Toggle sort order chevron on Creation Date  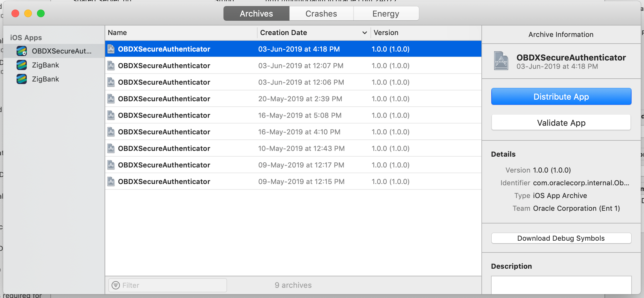click(x=365, y=33)
